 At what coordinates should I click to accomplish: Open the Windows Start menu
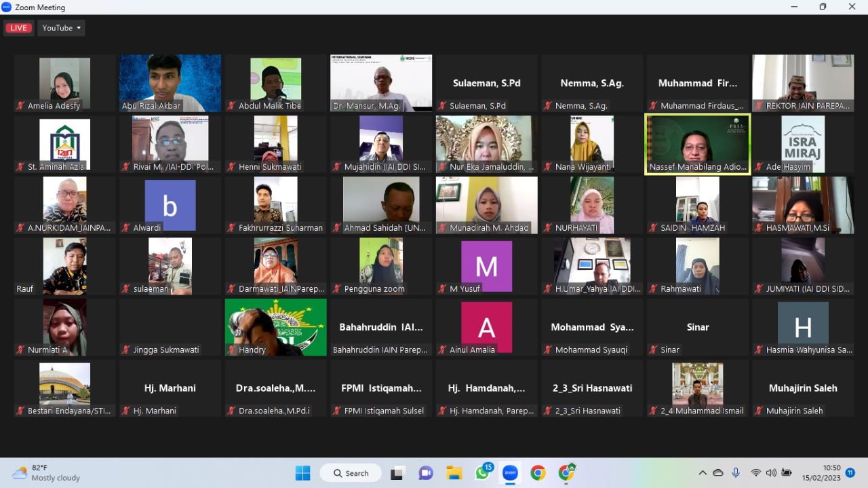(x=302, y=473)
